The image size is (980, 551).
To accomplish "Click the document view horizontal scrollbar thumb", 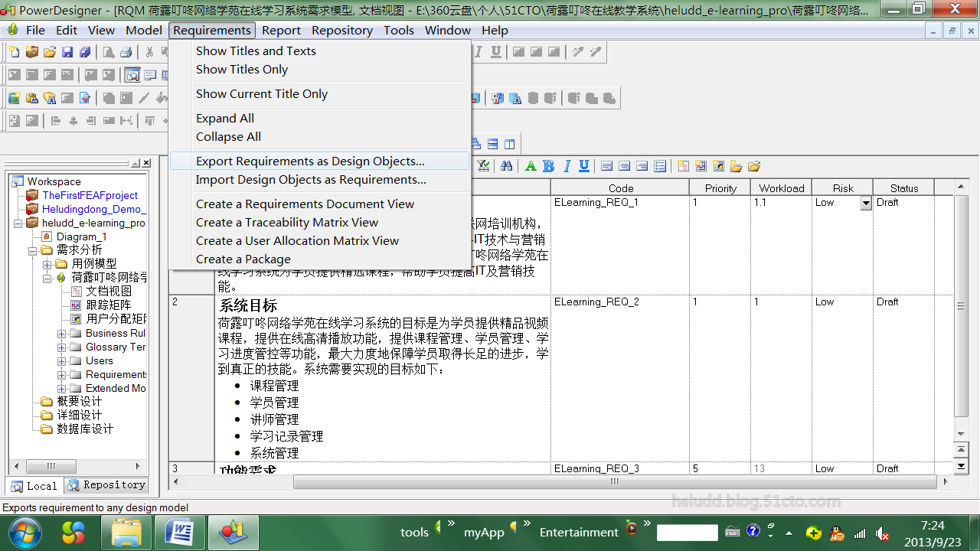I will tap(614, 482).
